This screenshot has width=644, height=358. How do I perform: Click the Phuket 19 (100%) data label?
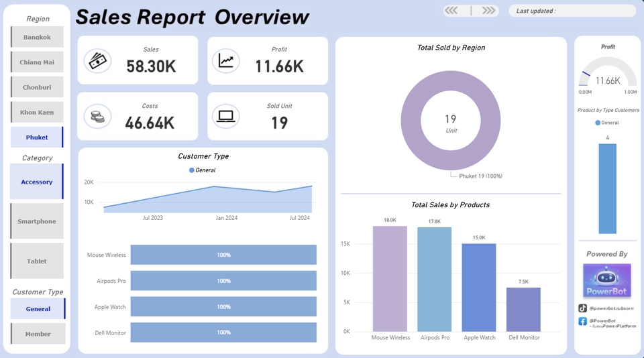pos(480,176)
